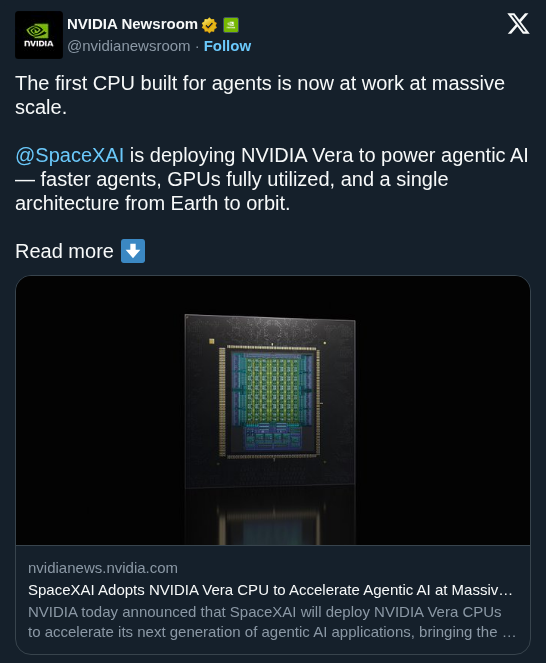The image size is (546, 663).
Task: Click the gold verified badge
Action: tap(209, 25)
